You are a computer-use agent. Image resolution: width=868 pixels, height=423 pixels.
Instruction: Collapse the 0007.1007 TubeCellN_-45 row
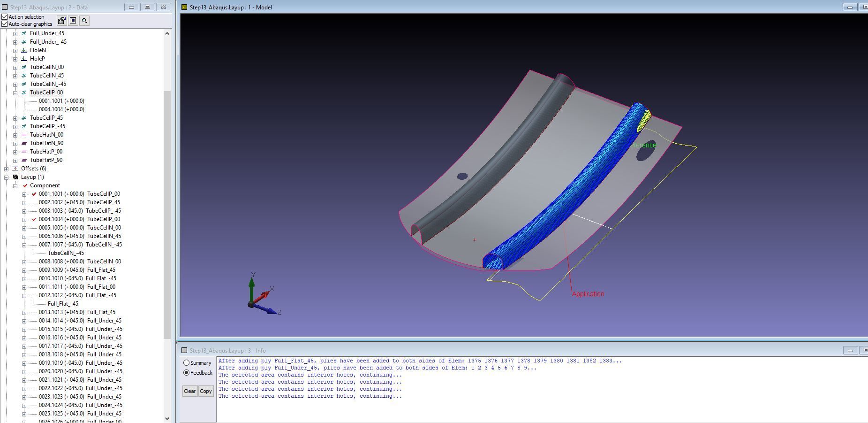24,245
